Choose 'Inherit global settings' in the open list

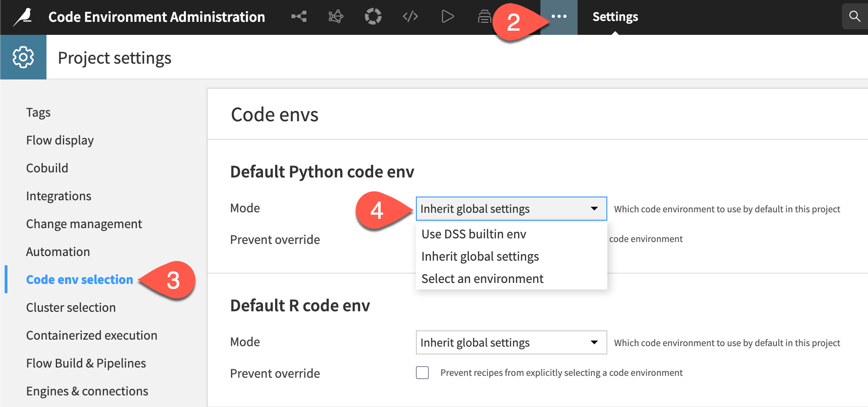(x=511, y=256)
